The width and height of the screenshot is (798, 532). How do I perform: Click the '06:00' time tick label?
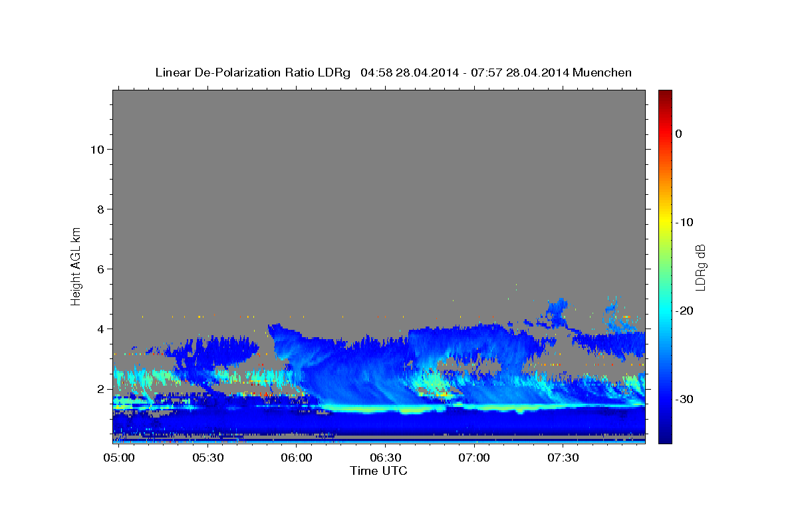(x=297, y=458)
